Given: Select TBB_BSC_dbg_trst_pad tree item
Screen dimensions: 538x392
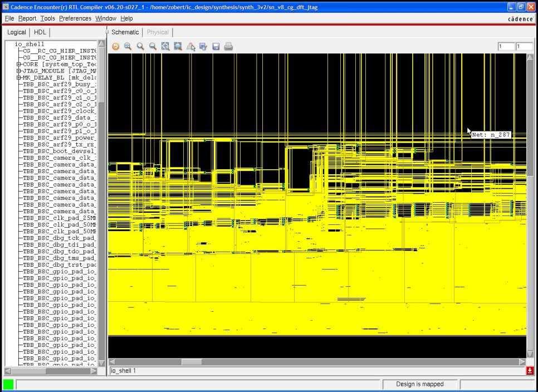Looking at the screenshot, I should 60,264.
